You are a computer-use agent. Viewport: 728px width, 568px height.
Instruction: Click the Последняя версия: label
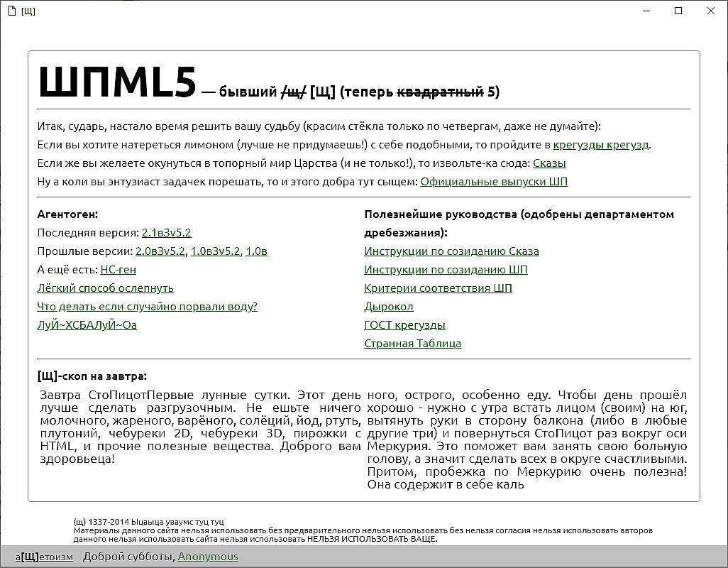click(88, 233)
